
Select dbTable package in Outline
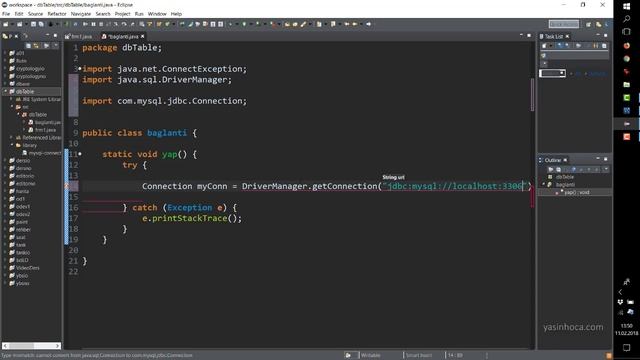tap(565, 177)
